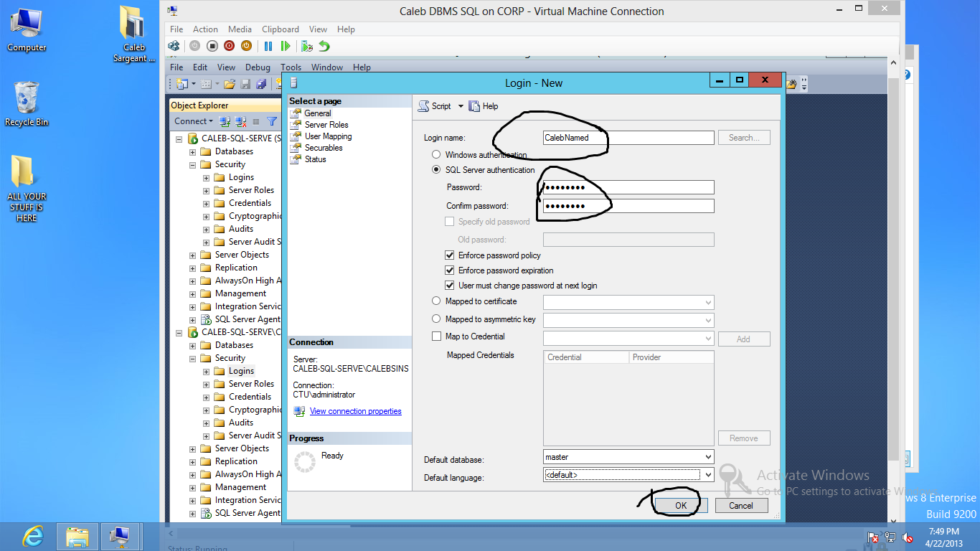Open the Connect dropdown in Object Explorer

[x=194, y=121]
